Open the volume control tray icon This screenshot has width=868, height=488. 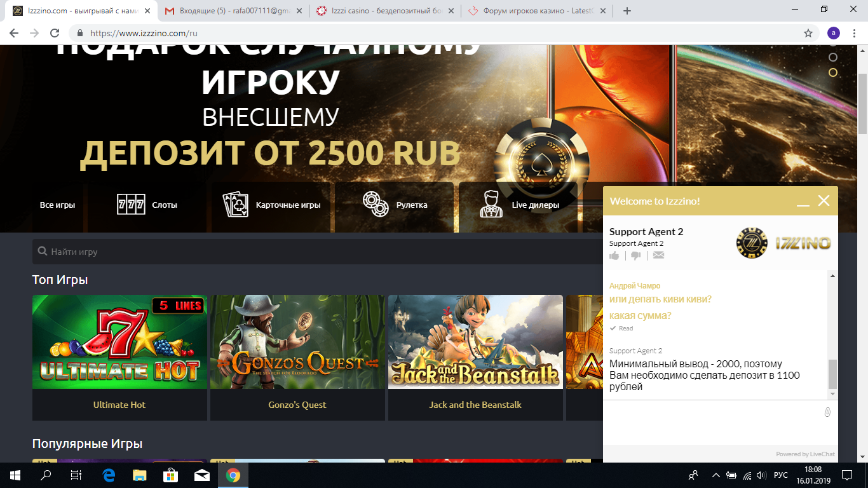pyautogui.click(x=762, y=475)
